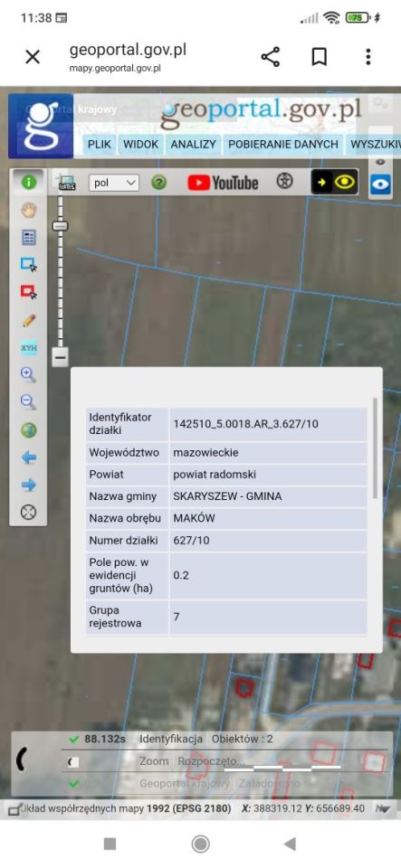This screenshot has height=868, width=401.
Task: Go to next map view arrow
Action: coord(28,485)
